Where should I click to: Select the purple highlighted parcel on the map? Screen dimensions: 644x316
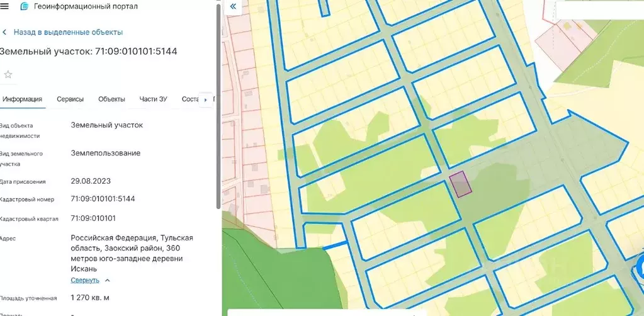coord(460,184)
